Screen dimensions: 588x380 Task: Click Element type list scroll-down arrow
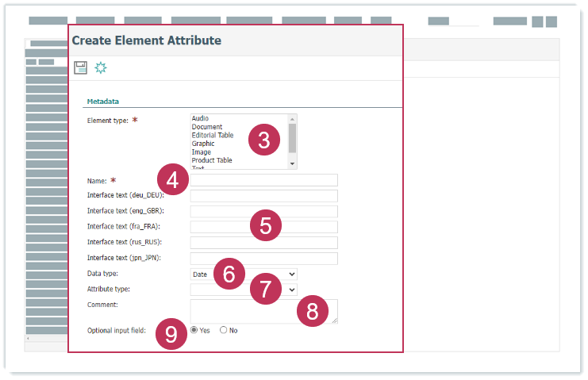coord(293,164)
